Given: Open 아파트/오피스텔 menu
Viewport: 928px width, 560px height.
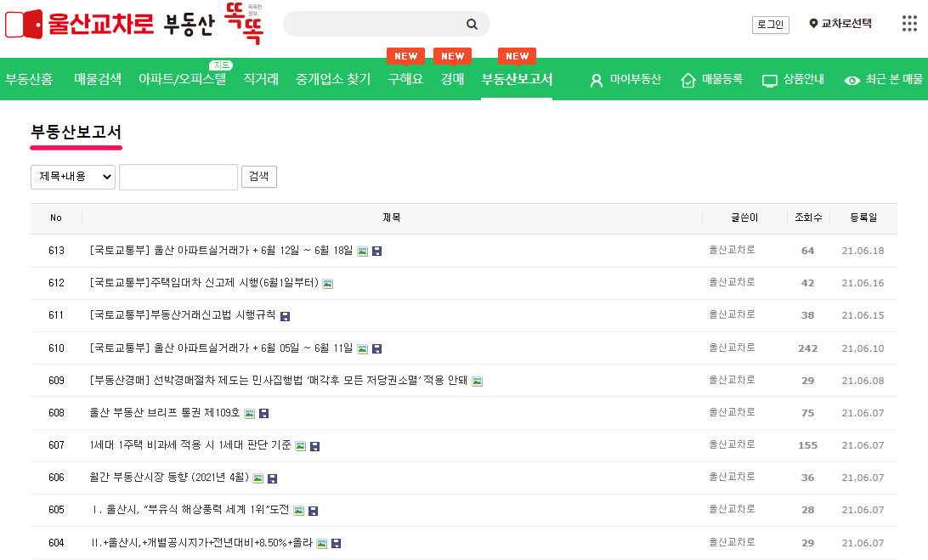Looking at the screenshot, I should click(x=182, y=79).
